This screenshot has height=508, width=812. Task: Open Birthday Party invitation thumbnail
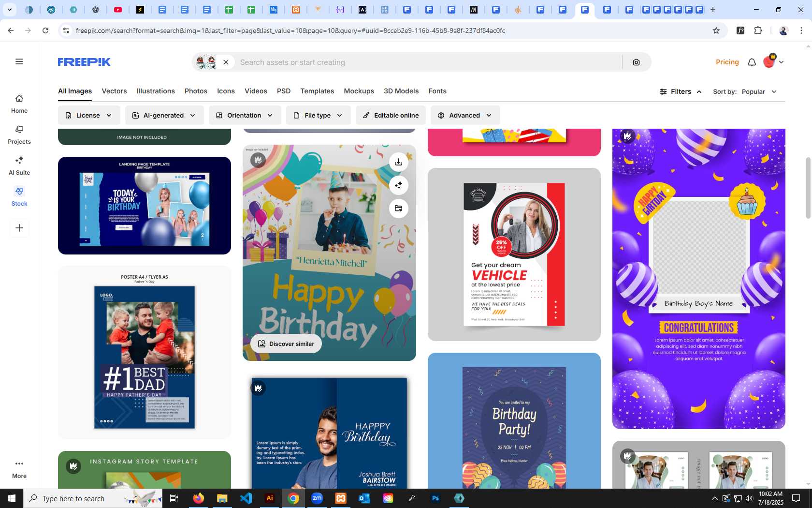pyautogui.click(x=514, y=420)
